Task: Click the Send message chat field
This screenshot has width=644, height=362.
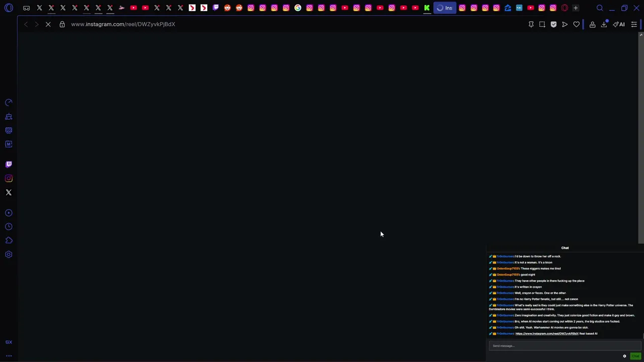Action: click(565, 346)
